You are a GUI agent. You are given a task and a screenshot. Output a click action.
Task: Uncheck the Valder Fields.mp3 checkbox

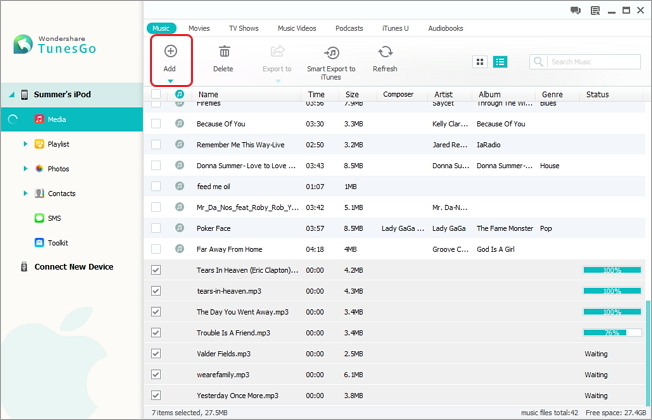(x=156, y=353)
